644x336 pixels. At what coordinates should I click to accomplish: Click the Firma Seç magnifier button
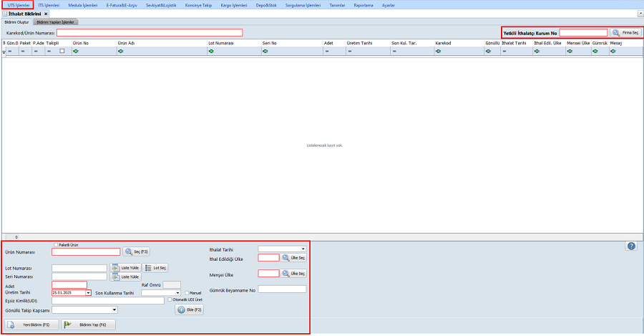point(626,33)
